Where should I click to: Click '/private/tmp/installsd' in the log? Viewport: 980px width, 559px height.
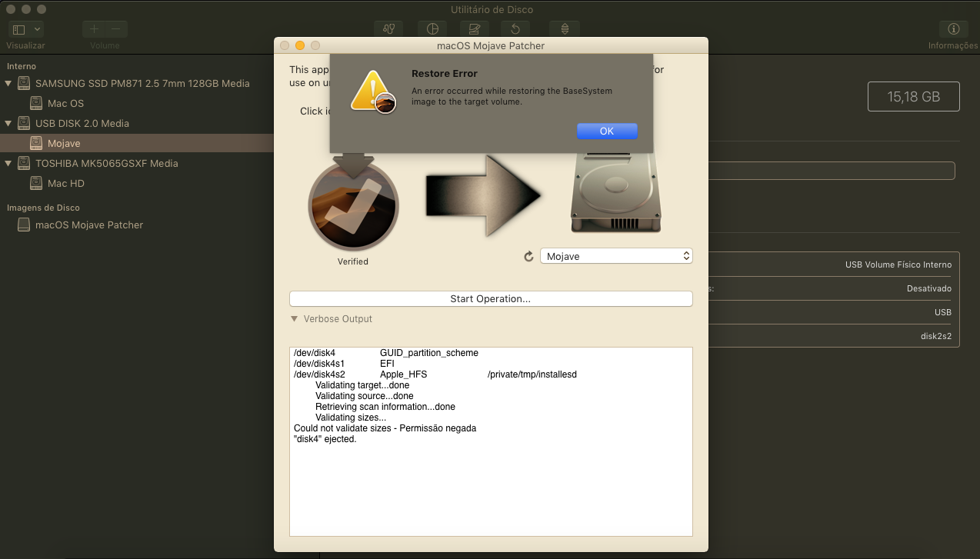pyautogui.click(x=532, y=374)
